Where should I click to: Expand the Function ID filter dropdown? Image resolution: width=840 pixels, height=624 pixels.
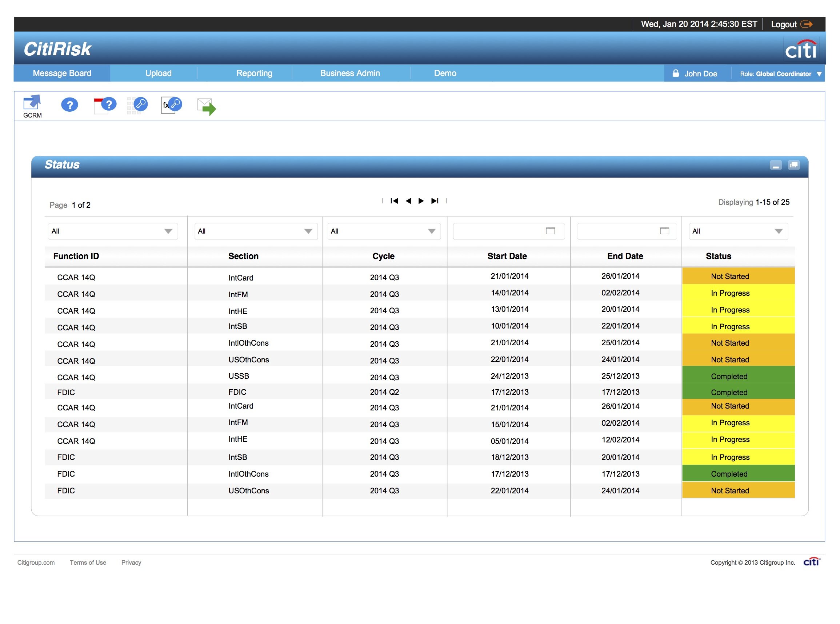[168, 231]
